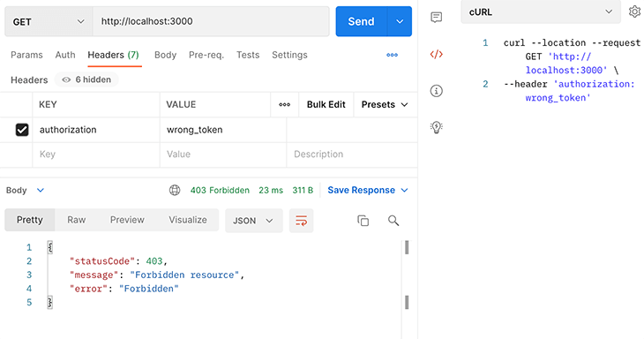The image size is (644, 339).
Task: Open the JSON format dropdown
Action: 253,221
